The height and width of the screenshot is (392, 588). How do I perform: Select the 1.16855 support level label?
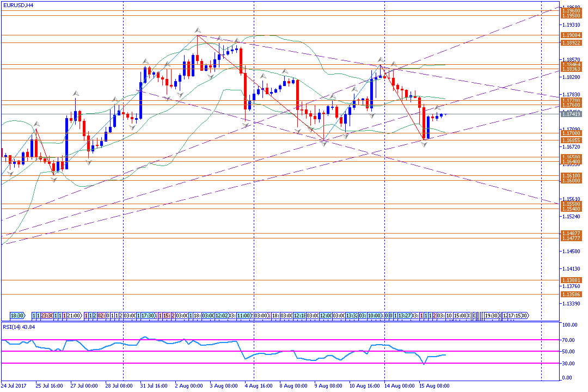pos(571,140)
